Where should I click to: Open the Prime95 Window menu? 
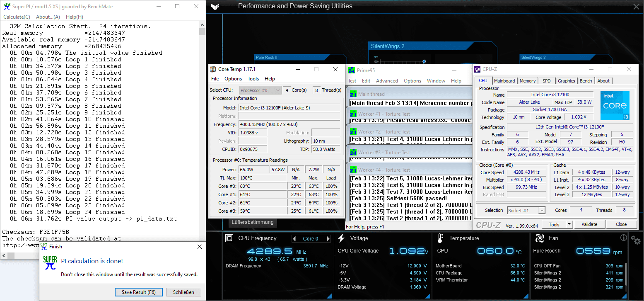436,81
